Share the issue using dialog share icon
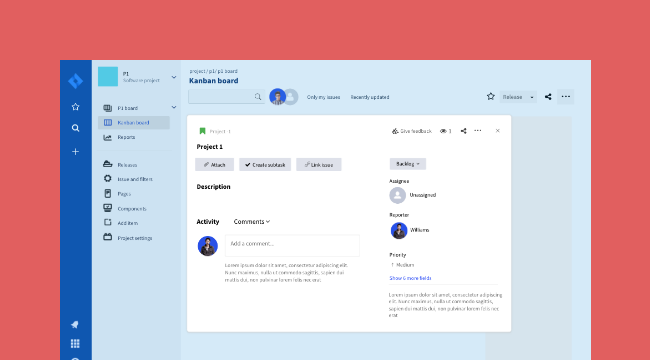650x360 pixels. (x=463, y=131)
